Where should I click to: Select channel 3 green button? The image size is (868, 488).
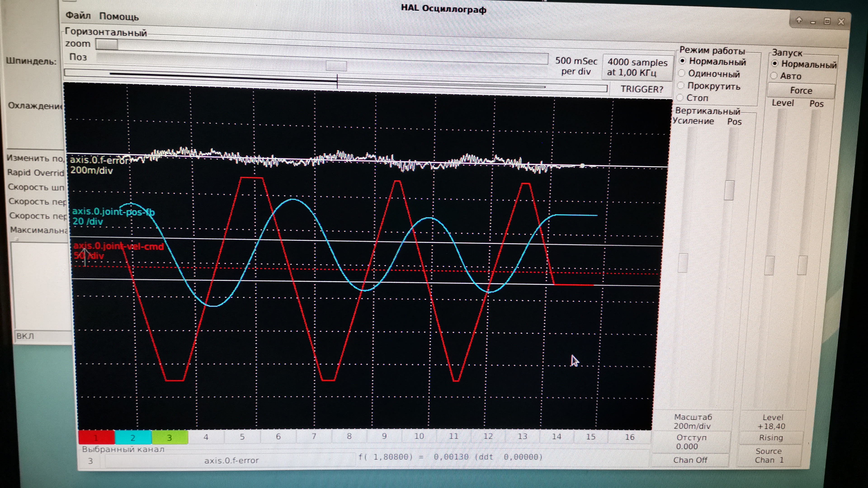point(170,437)
